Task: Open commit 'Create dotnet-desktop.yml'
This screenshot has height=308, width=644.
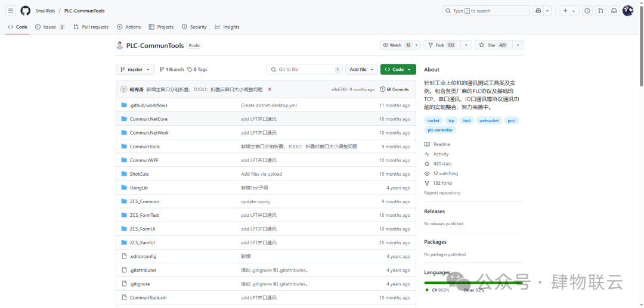Action: click(x=268, y=105)
